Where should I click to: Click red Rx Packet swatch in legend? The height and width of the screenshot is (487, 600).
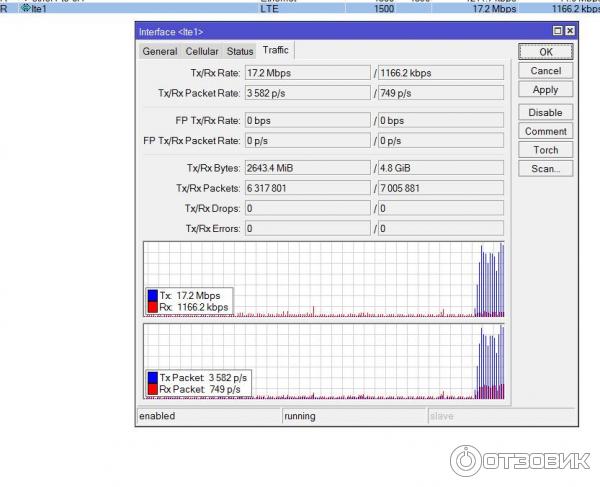pyautogui.click(x=153, y=389)
